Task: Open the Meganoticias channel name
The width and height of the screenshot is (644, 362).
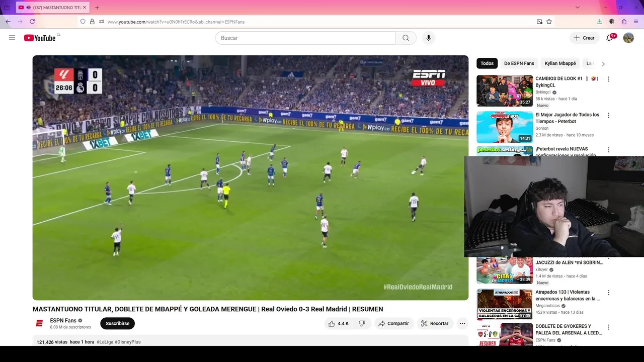Action: point(547,306)
